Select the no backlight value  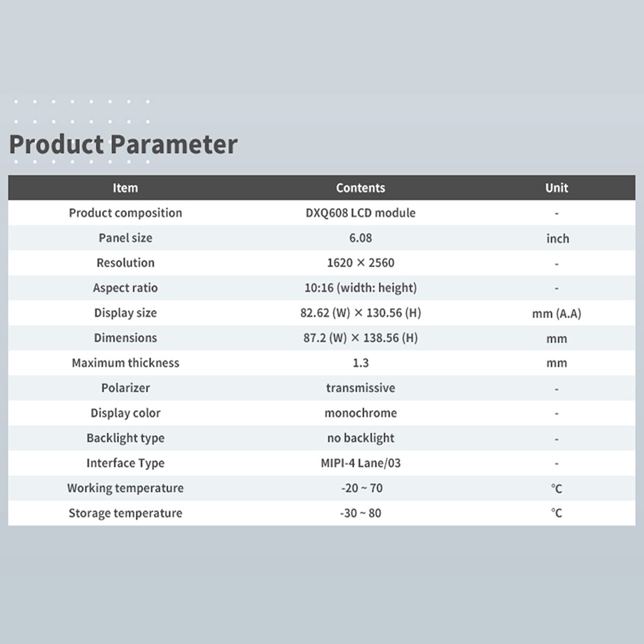tap(361, 438)
